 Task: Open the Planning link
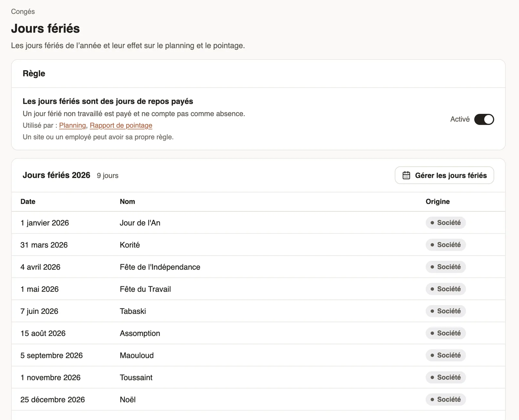pos(72,125)
